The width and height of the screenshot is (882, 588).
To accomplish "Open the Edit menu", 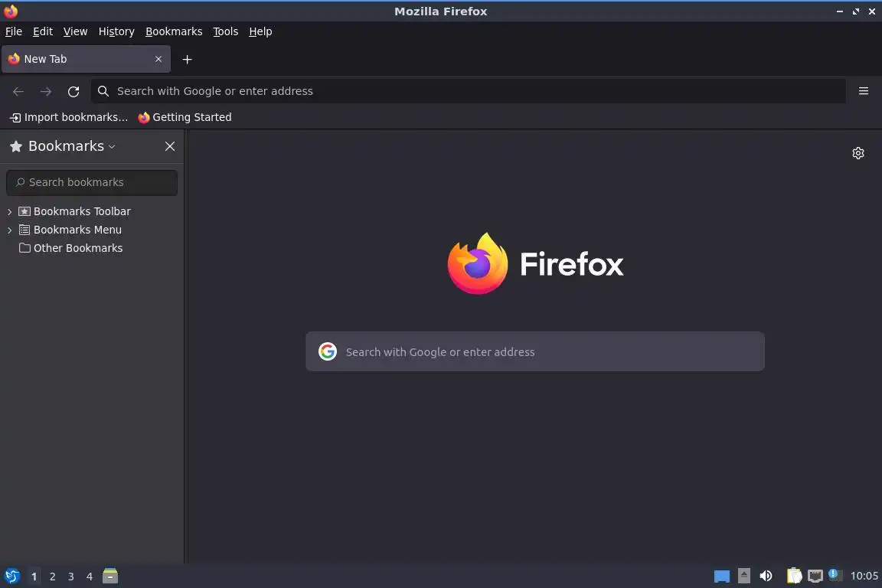I will point(43,31).
